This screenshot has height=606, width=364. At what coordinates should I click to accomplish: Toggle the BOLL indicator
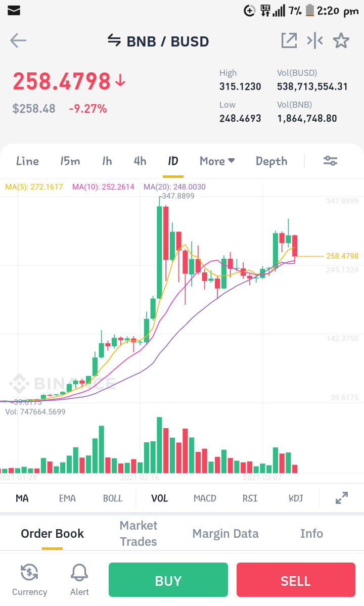113,498
